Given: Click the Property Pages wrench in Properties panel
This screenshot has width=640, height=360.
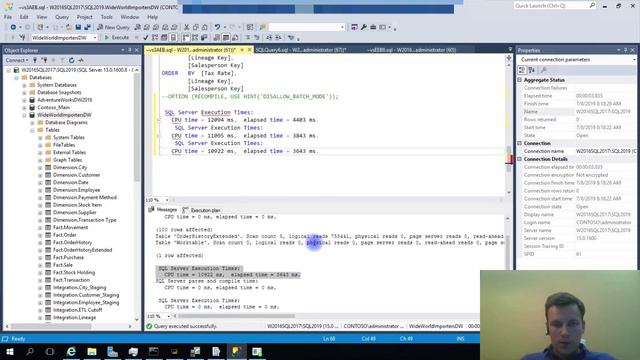Looking at the screenshot, I should coord(544,70).
